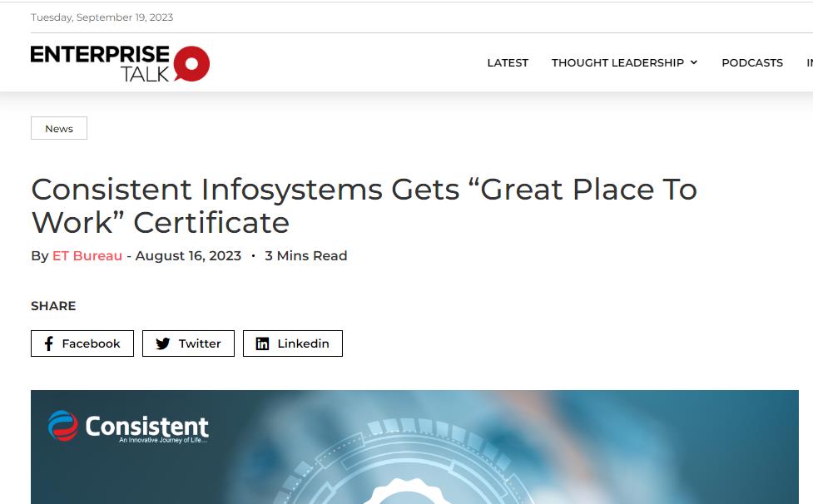Viewport: 813px width, 504px height.
Task: Click the Enterprise Talk logo
Action: pos(121,64)
